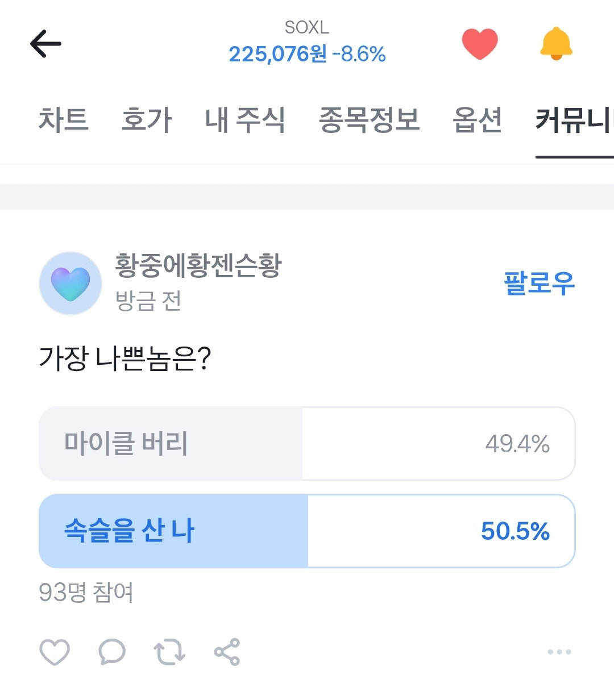
Task: Tap the username 황중에황젠슨황
Action: pyautogui.click(x=198, y=266)
